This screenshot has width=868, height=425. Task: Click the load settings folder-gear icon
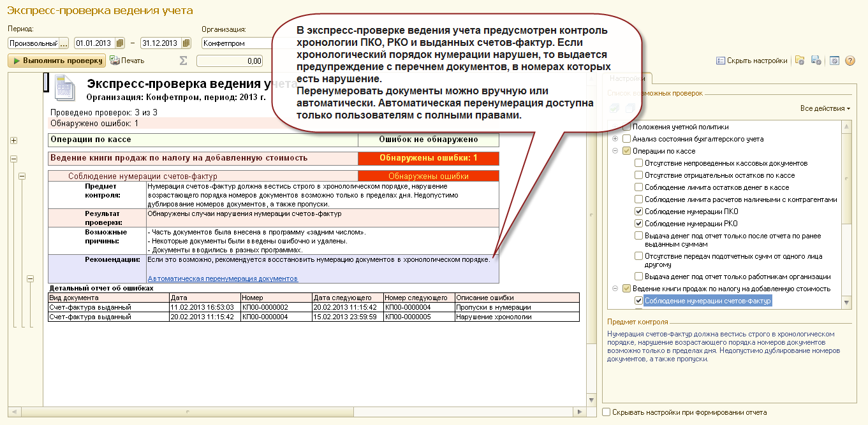pos(800,61)
